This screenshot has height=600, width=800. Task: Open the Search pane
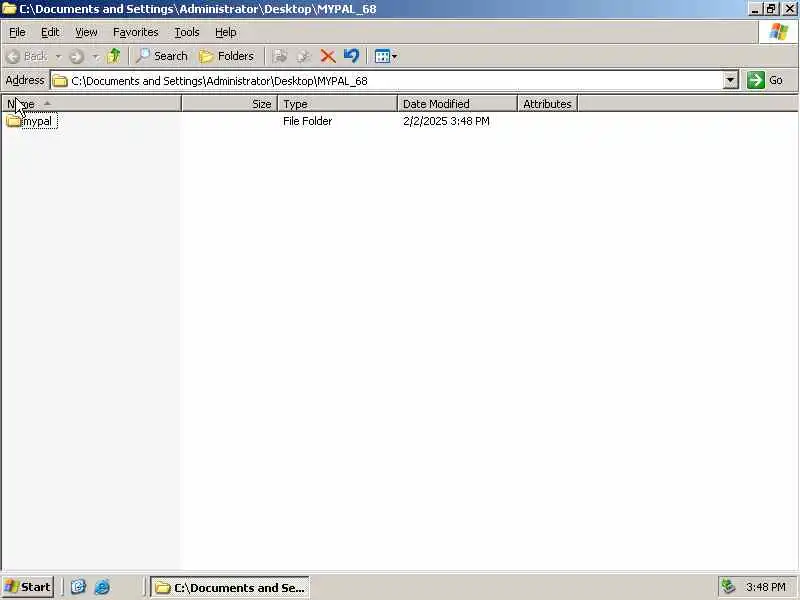coord(162,56)
